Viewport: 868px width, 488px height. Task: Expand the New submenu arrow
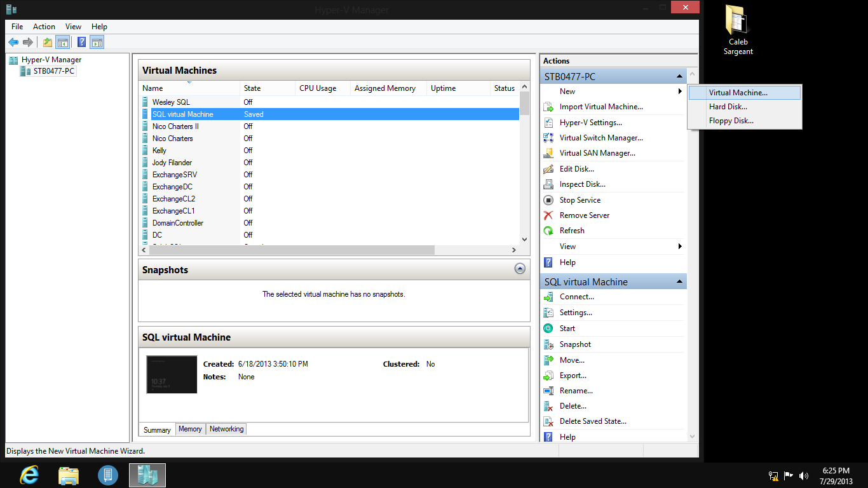pos(680,91)
